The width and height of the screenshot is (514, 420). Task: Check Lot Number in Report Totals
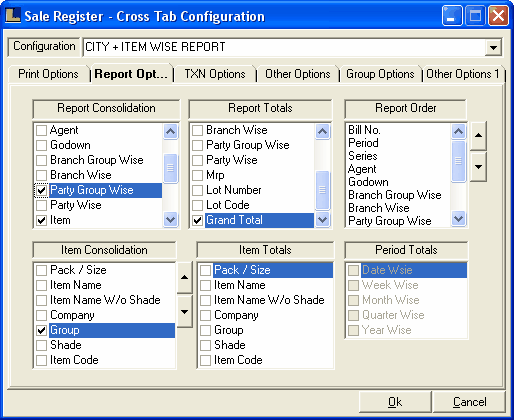coord(197,190)
